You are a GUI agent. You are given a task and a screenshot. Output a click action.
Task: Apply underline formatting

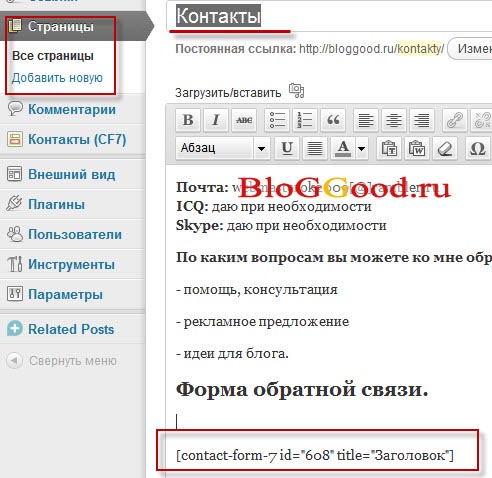click(287, 148)
